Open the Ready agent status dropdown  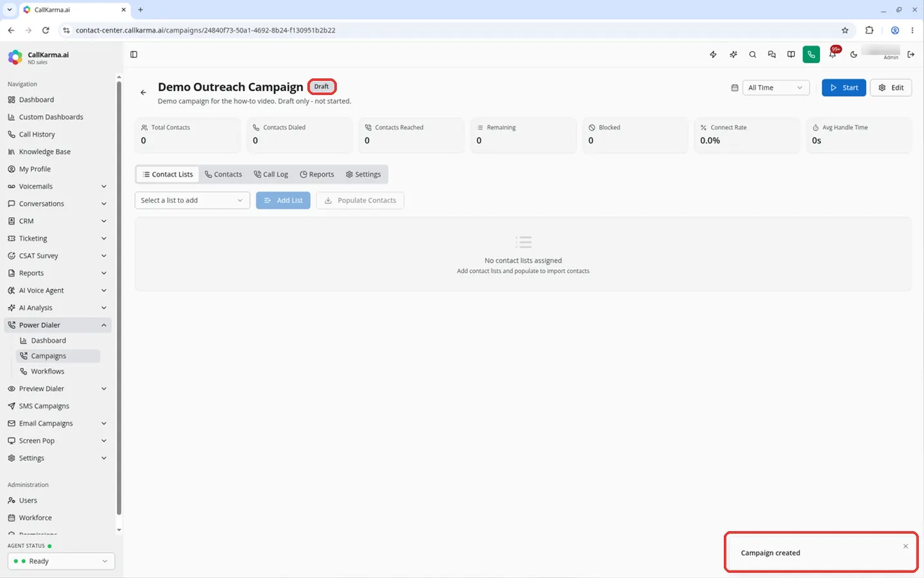(x=61, y=561)
